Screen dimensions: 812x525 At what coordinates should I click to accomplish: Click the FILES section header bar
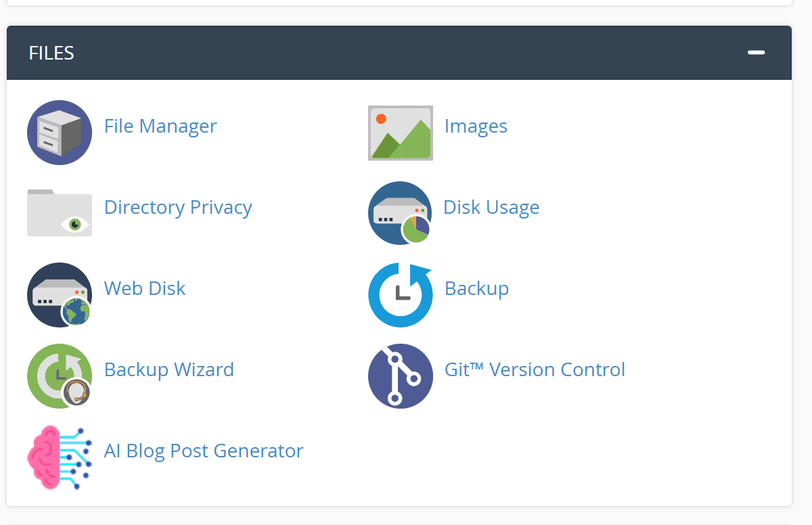click(x=406, y=52)
